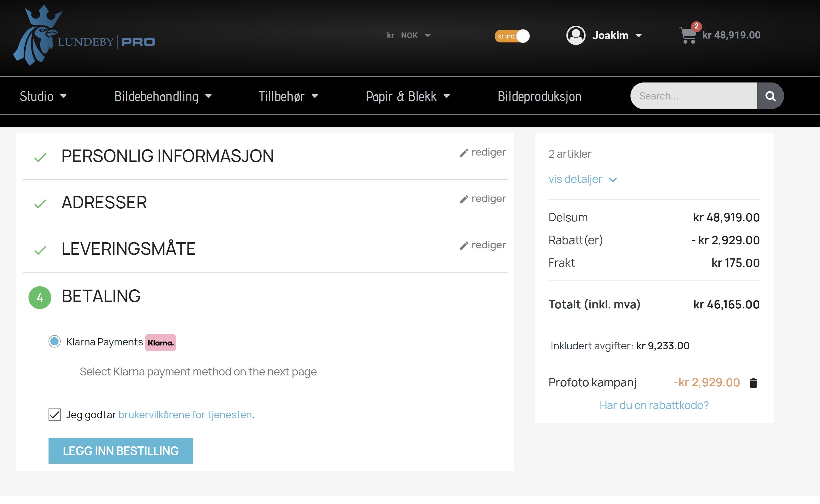Open the Joakim account dropdown arrow
Screen dimensions: 820x504
pos(639,35)
